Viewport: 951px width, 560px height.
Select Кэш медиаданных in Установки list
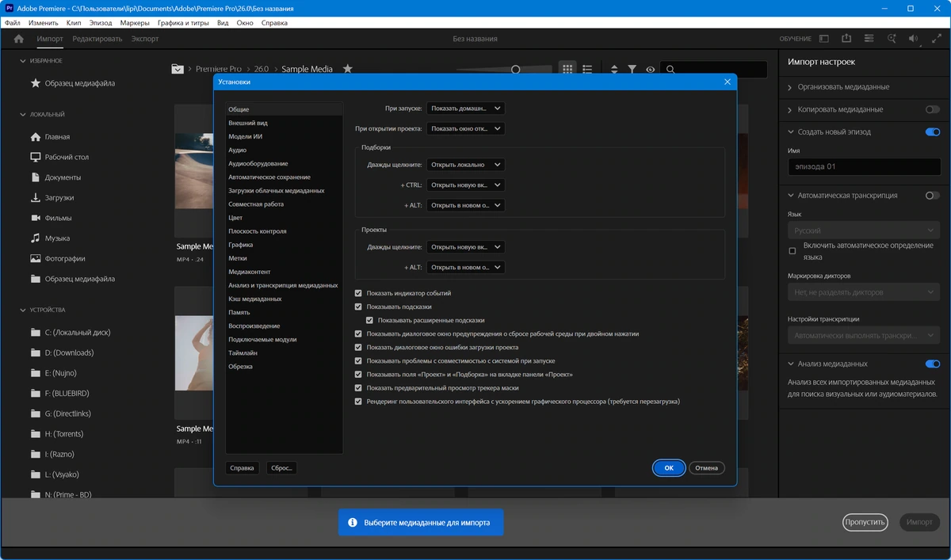[x=255, y=299]
